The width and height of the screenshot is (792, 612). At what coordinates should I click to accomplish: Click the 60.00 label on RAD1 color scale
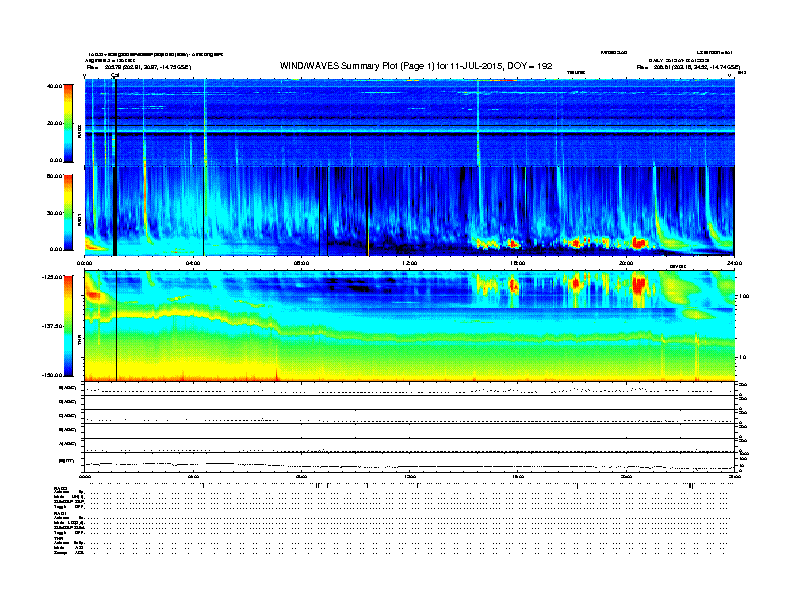click(x=54, y=176)
